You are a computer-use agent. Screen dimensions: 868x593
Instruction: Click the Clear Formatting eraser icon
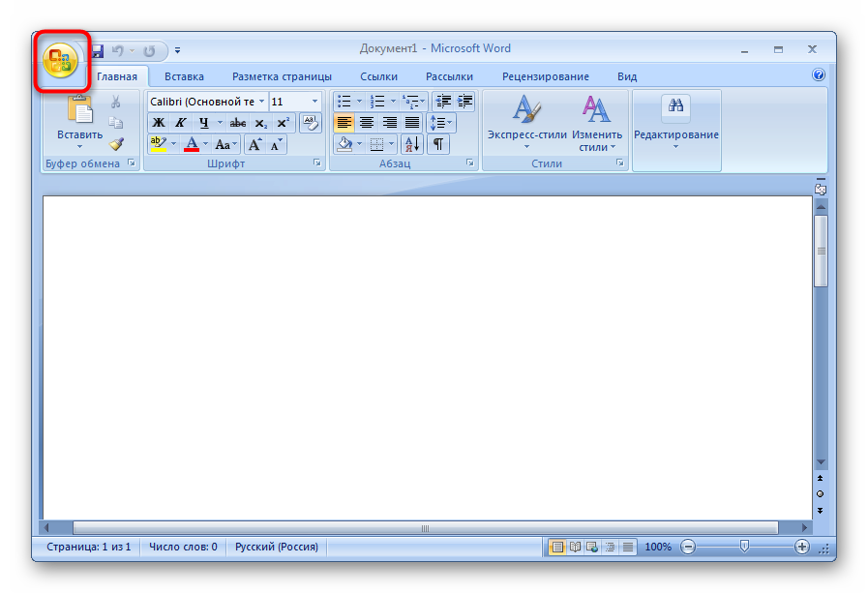(311, 123)
